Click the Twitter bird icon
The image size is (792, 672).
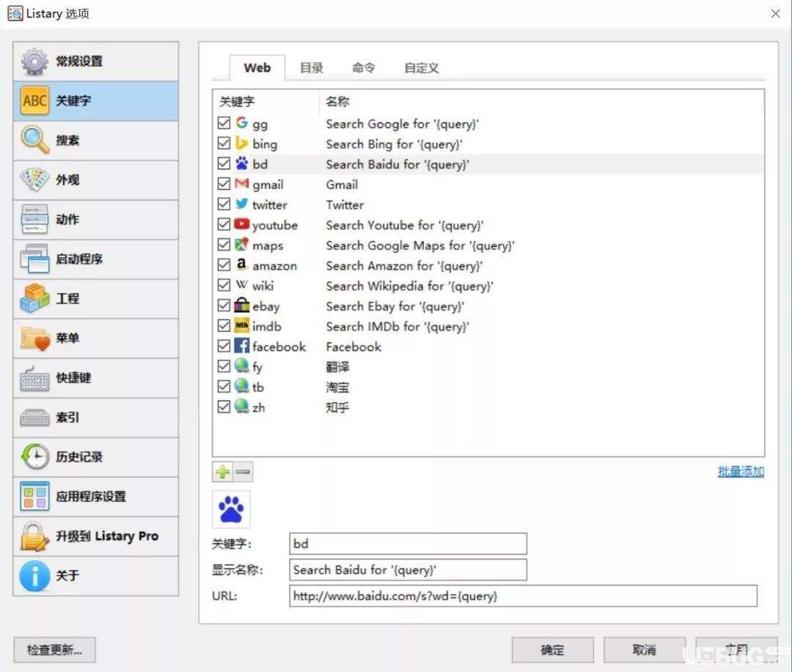pyautogui.click(x=242, y=204)
